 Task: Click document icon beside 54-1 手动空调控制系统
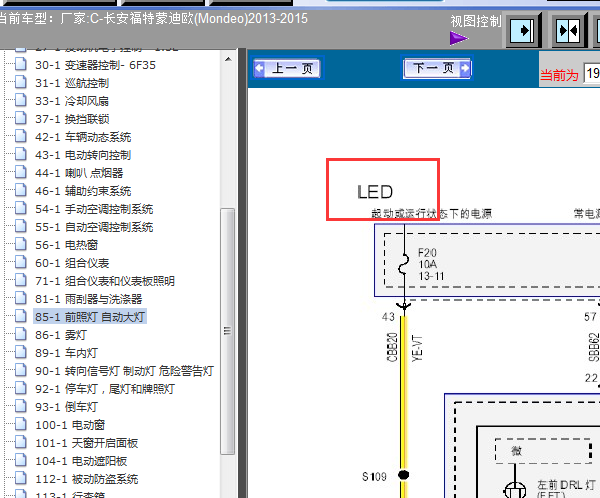coord(21,208)
